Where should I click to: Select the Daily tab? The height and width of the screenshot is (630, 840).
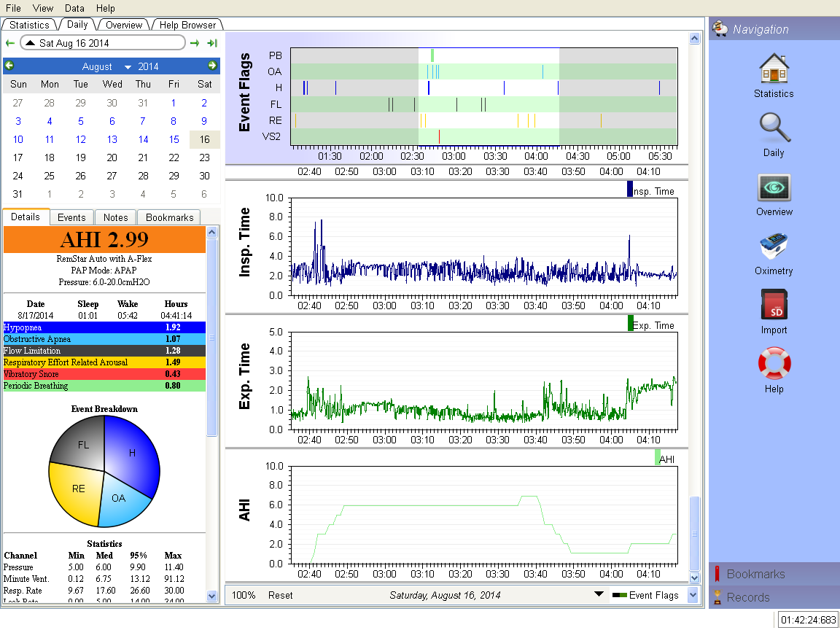point(77,24)
